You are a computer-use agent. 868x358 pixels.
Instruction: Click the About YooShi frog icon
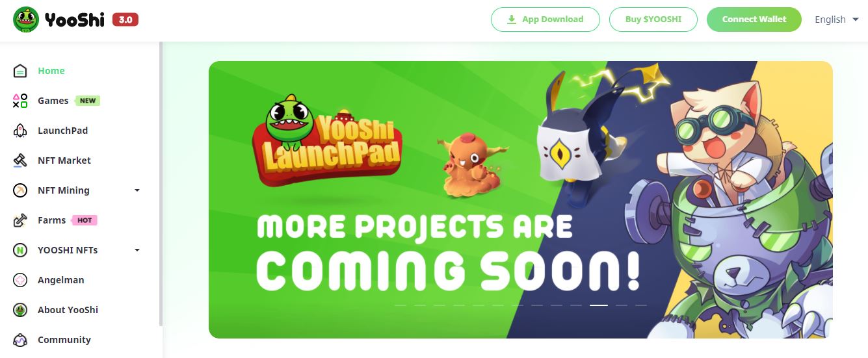point(20,310)
